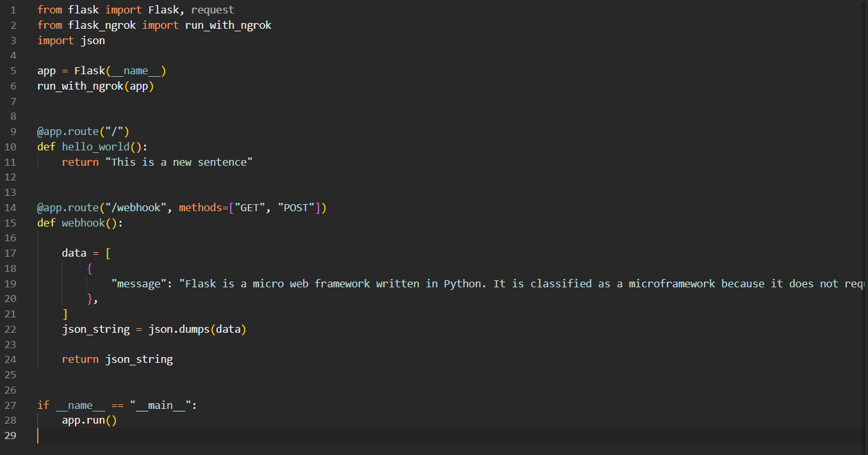Place cursor on "import json" statement
The height and width of the screenshot is (455, 868).
coord(70,40)
